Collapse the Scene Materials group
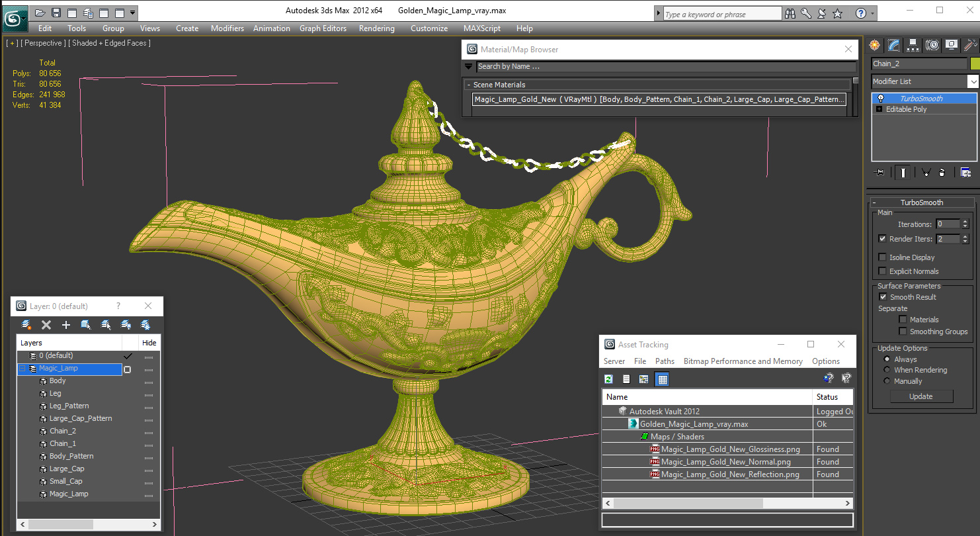The image size is (980, 536). click(x=469, y=85)
